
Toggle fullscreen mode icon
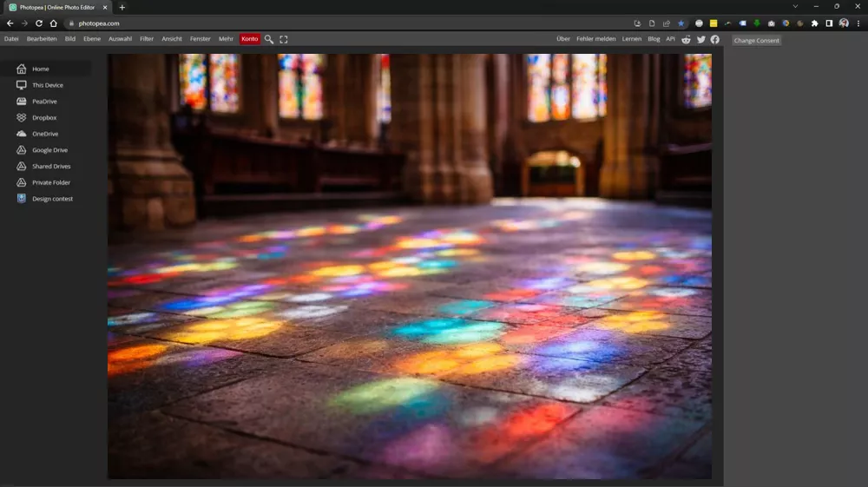[284, 39]
